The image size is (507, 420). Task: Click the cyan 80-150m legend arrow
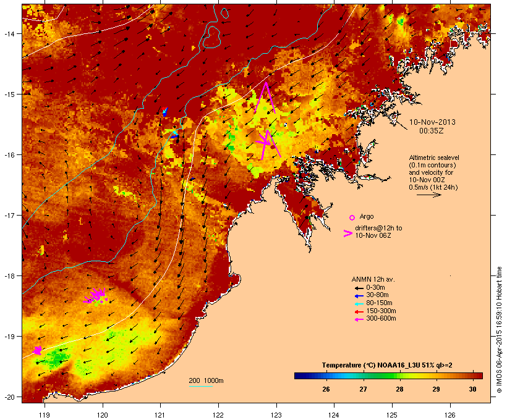coord(359,304)
